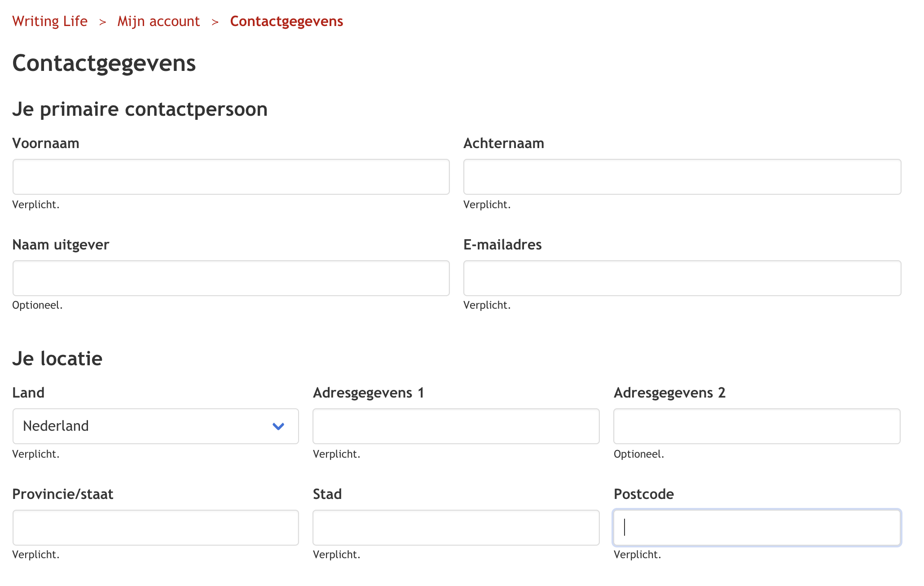Select the Adresgegevens 1 input
924x586 pixels.
click(x=456, y=426)
